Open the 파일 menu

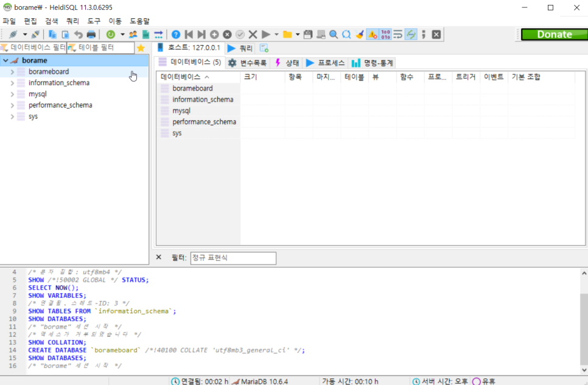coord(9,21)
